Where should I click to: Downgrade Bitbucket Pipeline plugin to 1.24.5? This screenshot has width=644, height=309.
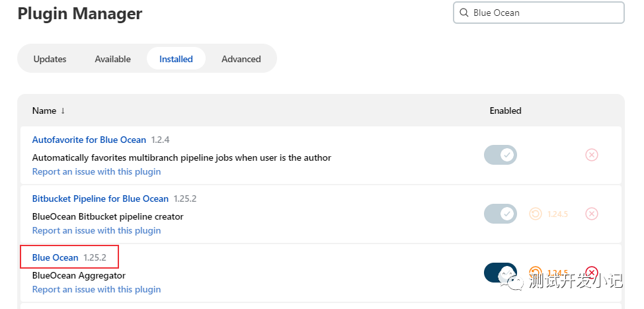(536, 214)
